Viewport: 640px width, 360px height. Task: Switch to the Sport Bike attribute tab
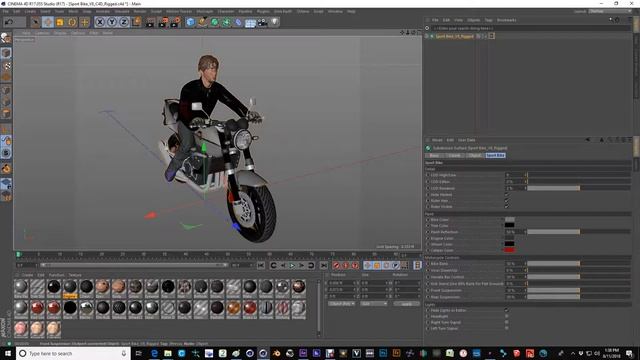coord(496,156)
